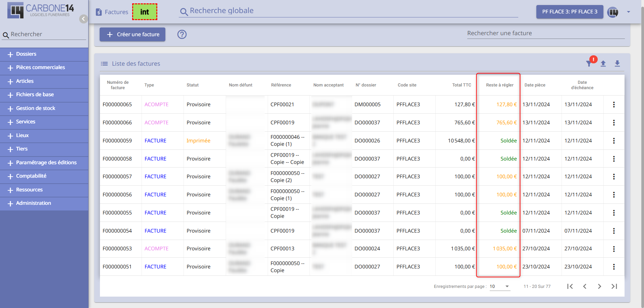Image resolution: width=644 pixels, height=308 pixels.
Task: Sort by Numéro de facture column
Action: point(118,85)
